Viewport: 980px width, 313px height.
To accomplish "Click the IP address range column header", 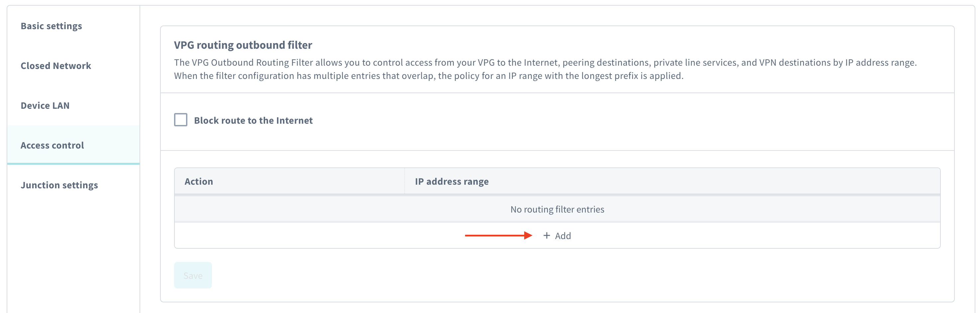I will pos(451,181).
